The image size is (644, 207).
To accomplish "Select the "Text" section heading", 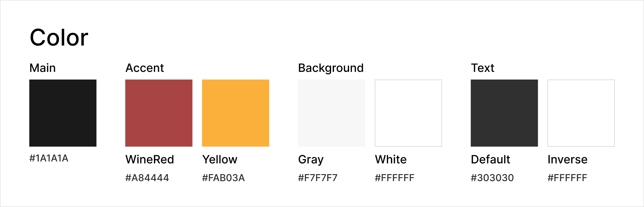I will [x=482, y=68].
